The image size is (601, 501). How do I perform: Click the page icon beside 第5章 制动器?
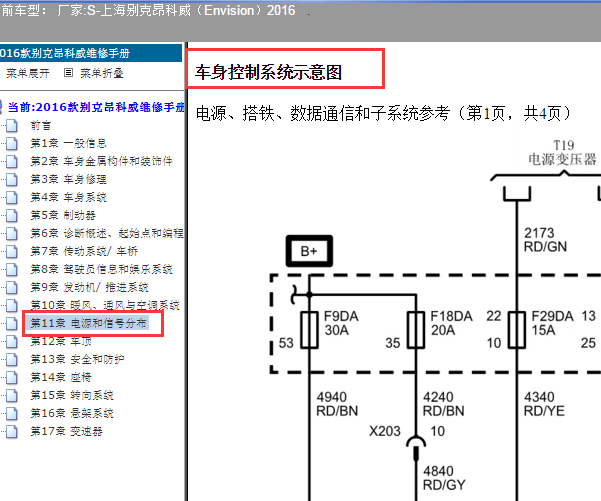[12, 215]
